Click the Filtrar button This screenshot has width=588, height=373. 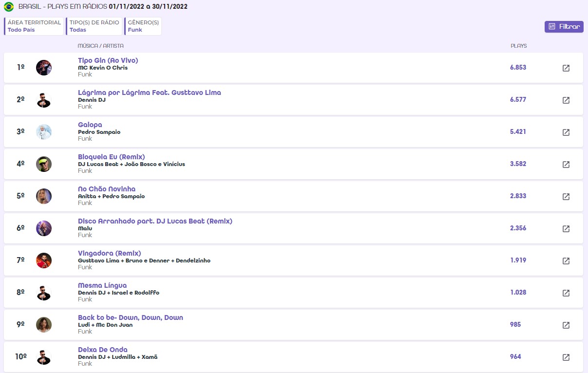point(564,27)
